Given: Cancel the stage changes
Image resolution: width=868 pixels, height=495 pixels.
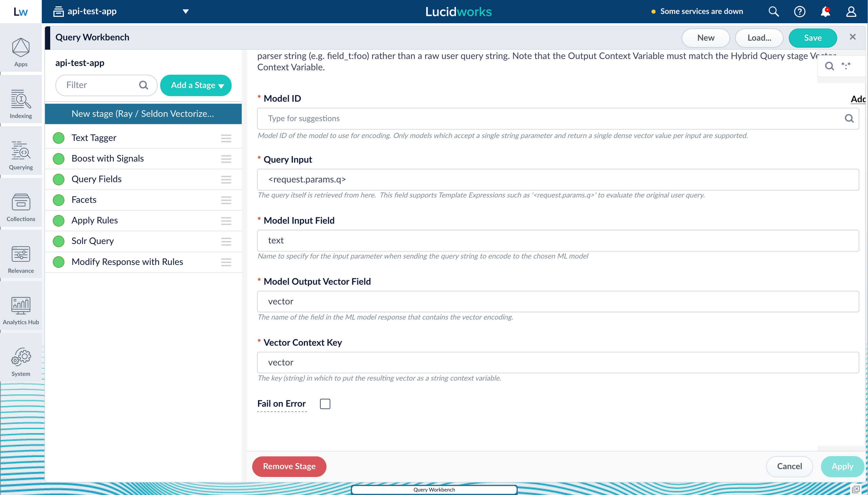Looking at the screenshot, I should tap(789, 466).
